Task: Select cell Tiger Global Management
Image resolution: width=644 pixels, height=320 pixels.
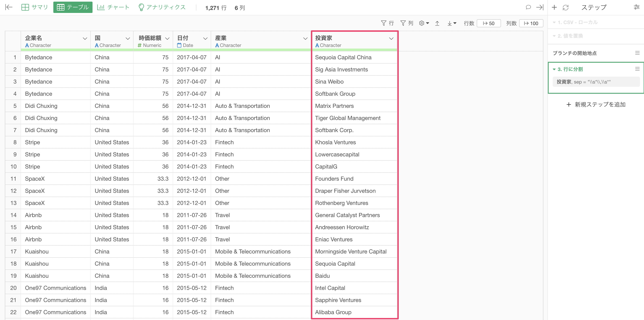Action: click(354, 118)
